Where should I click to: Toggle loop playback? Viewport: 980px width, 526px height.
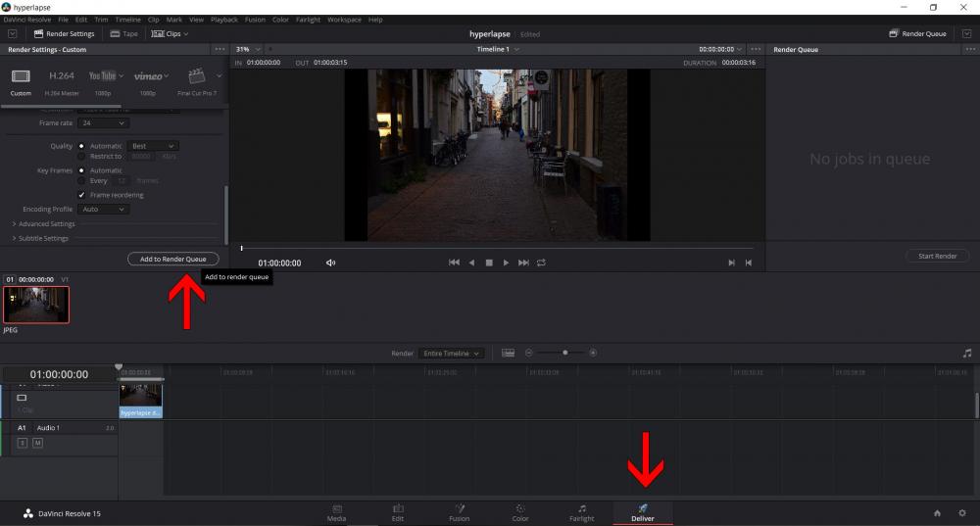[x=541, y=263]
